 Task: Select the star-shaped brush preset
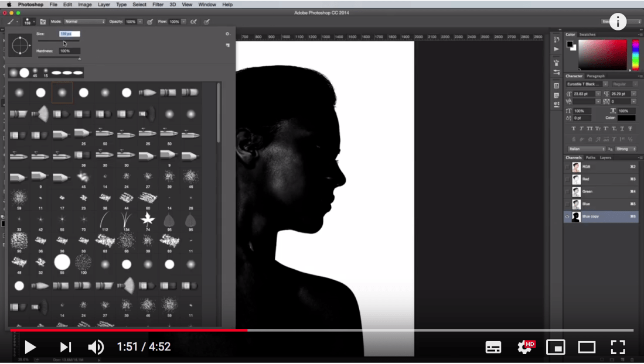click(148, 218)
